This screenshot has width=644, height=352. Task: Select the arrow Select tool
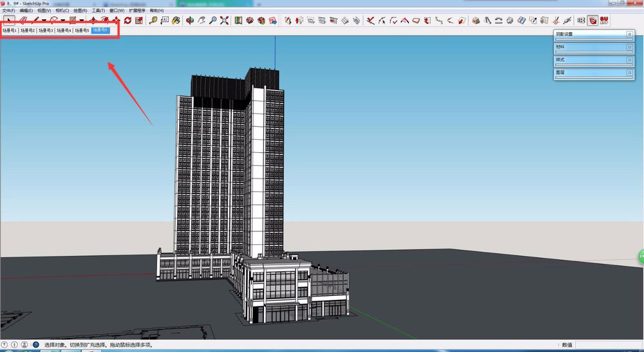tap(8, 21)
